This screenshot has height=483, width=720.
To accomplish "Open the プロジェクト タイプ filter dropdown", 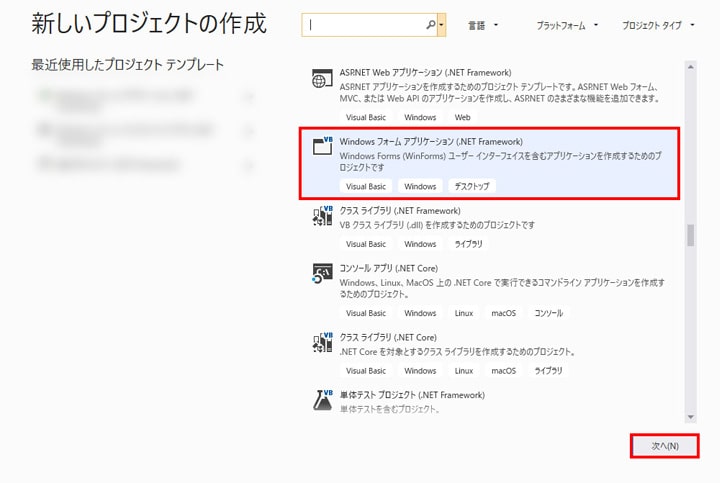I will coord(658,26).
